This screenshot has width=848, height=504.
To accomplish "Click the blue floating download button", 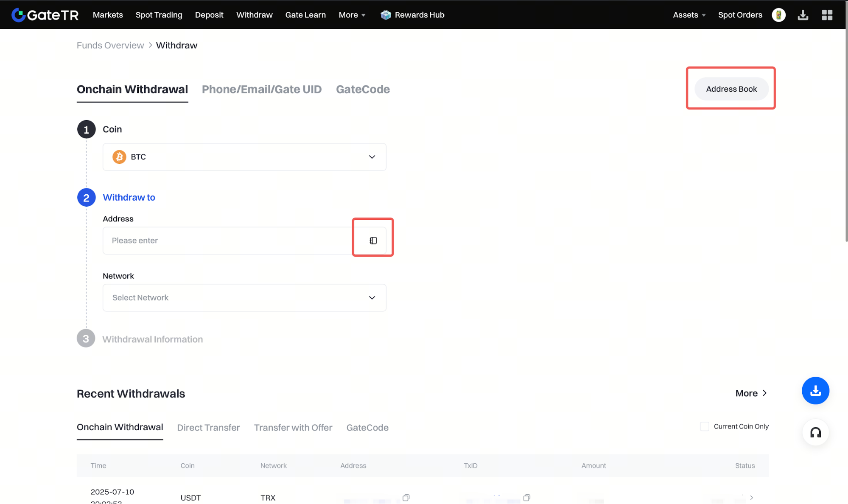I will [x=815, y=390].
